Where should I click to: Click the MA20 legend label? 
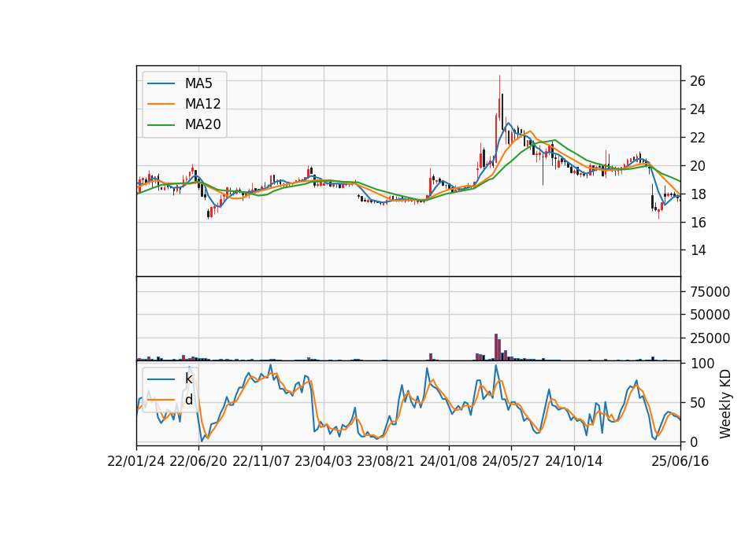point(202,124)
